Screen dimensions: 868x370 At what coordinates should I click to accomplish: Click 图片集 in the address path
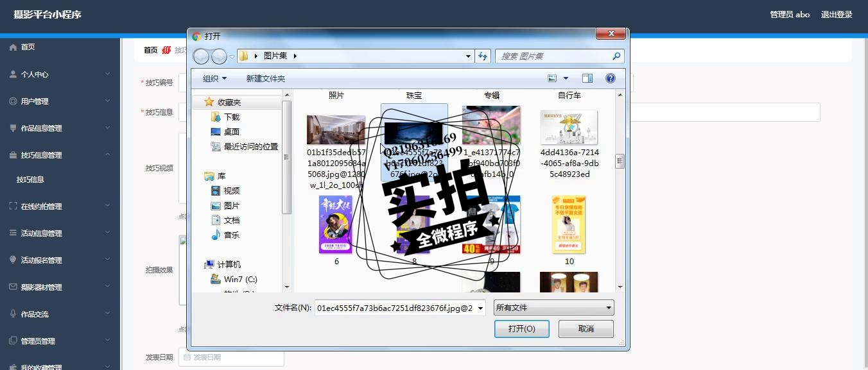click(275, 56)
